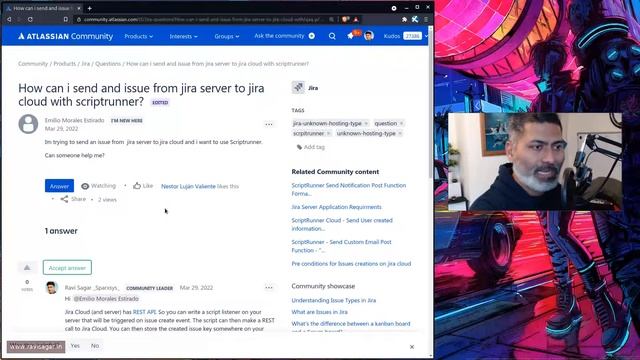This screenshot has width=640, height=360.
Task: Toggle the Watching eye for this question
Action: [x=85, y=186]
